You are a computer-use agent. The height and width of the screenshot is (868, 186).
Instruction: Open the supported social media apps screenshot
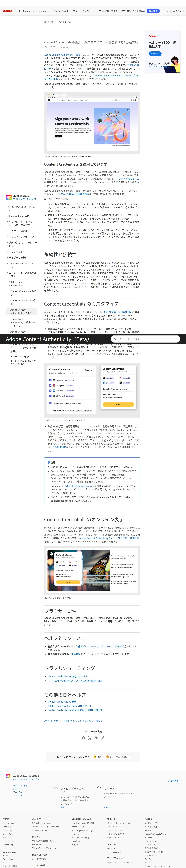click(x=92, y=390)
